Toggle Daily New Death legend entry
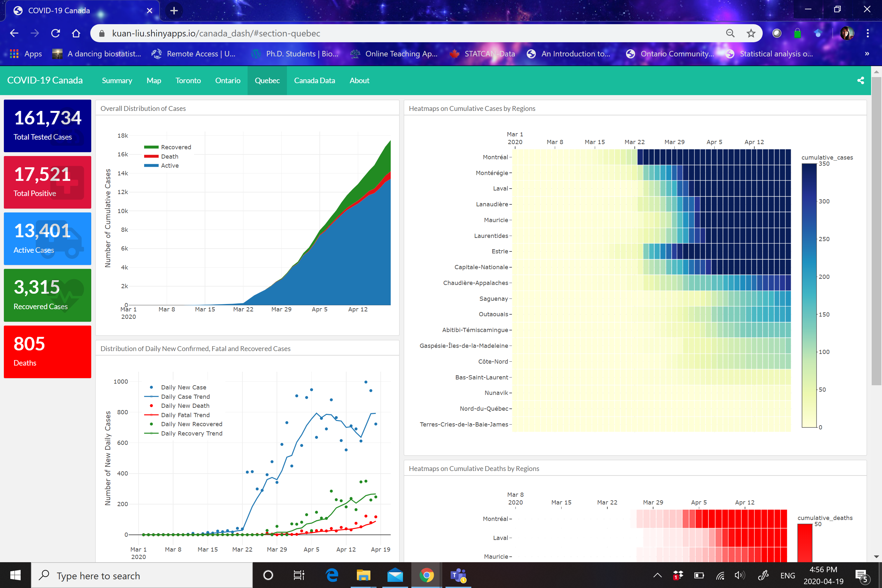The height and width of the screenshot is (588, 882). (x=185, y=406)
